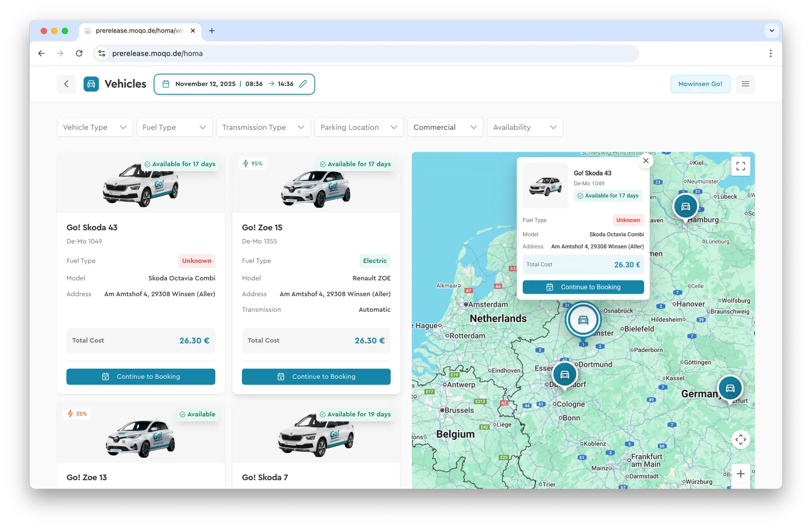The image size is (812, 528).
Task: Close the Go! Skoda 43 map popup
Action: tap(646, 161)
